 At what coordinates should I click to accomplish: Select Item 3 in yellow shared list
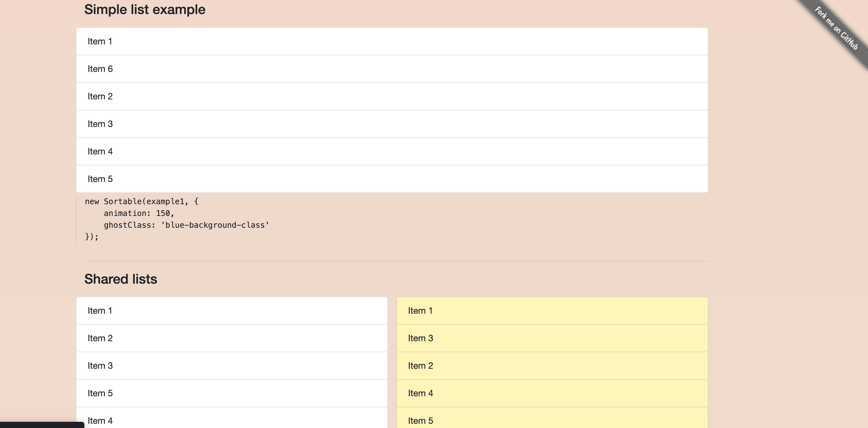(552, 338)
